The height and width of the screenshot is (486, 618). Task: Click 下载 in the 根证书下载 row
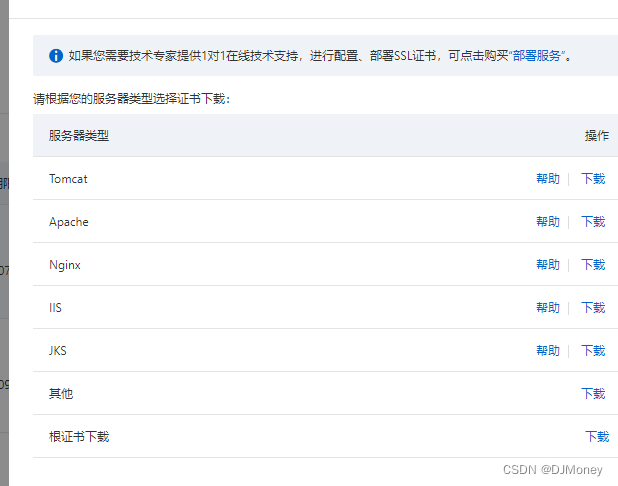point(597,436)
